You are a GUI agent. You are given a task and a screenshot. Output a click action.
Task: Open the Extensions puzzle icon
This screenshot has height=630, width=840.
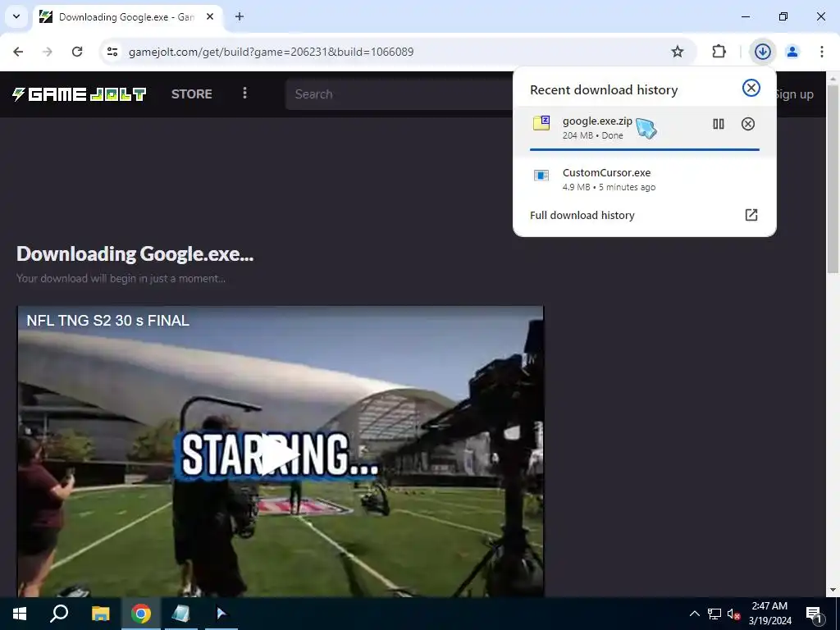coord(719,52)
